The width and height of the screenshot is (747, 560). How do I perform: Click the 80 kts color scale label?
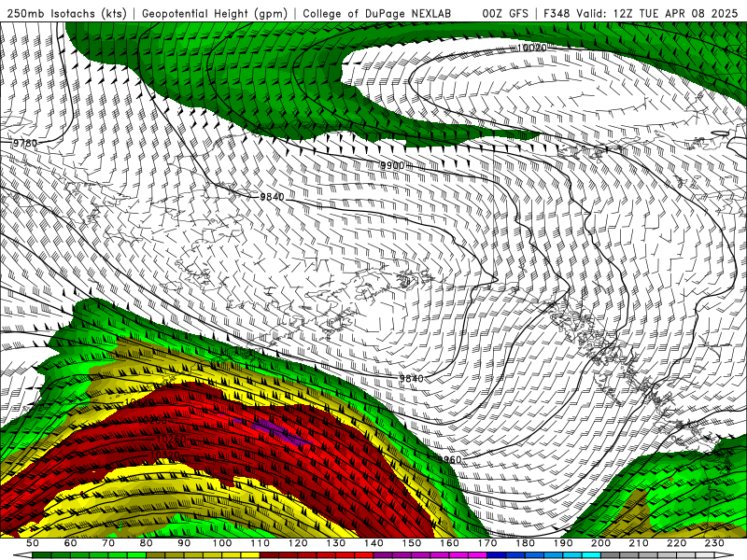click(146, 543)
